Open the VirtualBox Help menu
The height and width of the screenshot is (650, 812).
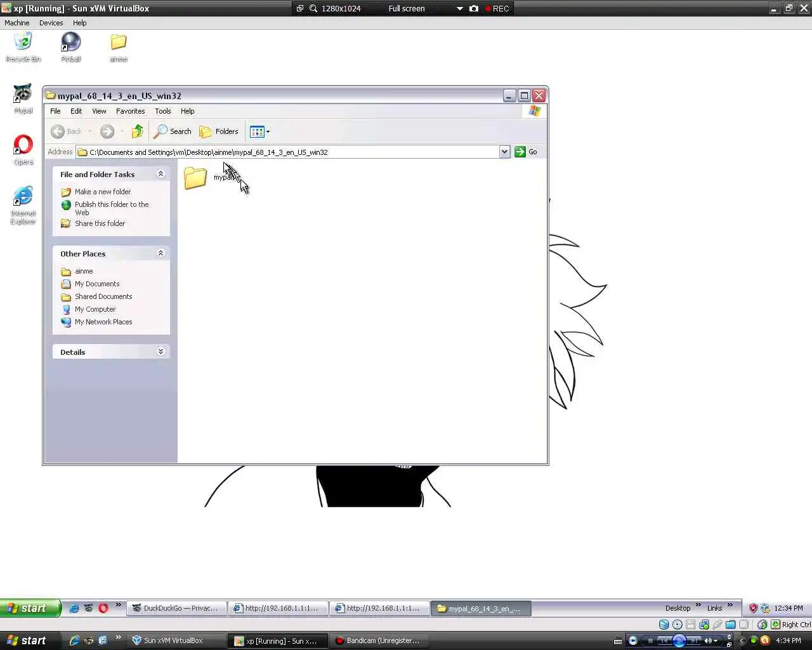pyautogui.click(x=79, y=23)
